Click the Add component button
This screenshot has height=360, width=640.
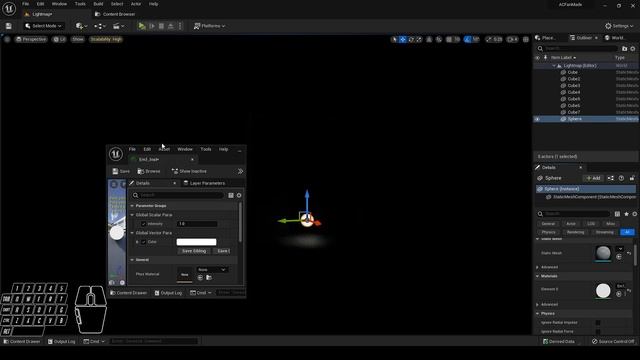[593, 178]
